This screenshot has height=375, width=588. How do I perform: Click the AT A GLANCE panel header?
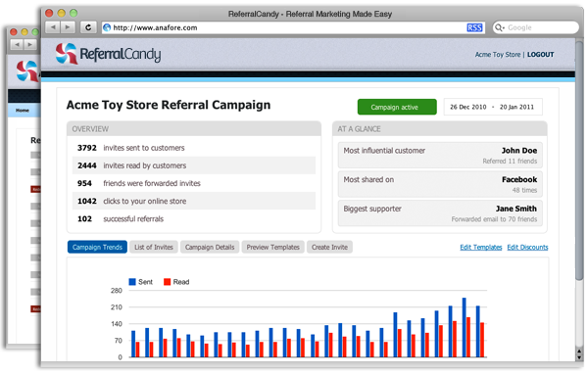coord(440,129)
